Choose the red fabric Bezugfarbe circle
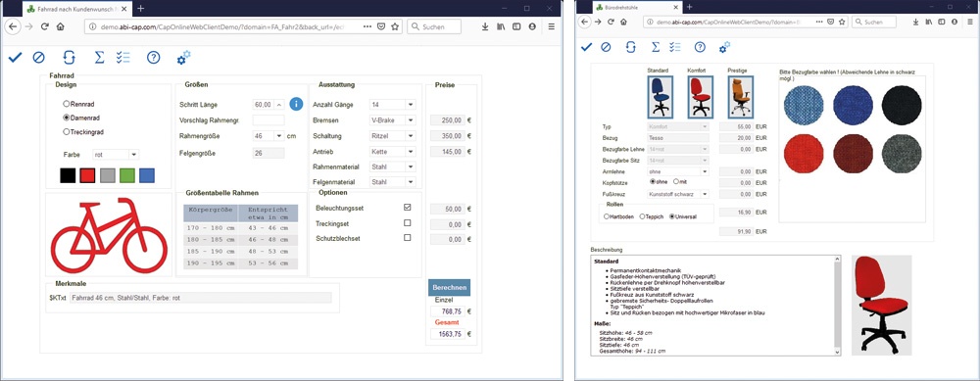This screenshot has width=980, height=381. (x=804, y=154)
